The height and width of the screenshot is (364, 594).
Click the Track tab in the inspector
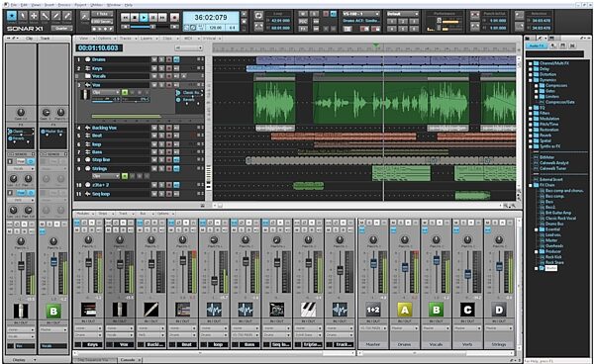click(46, 39)
